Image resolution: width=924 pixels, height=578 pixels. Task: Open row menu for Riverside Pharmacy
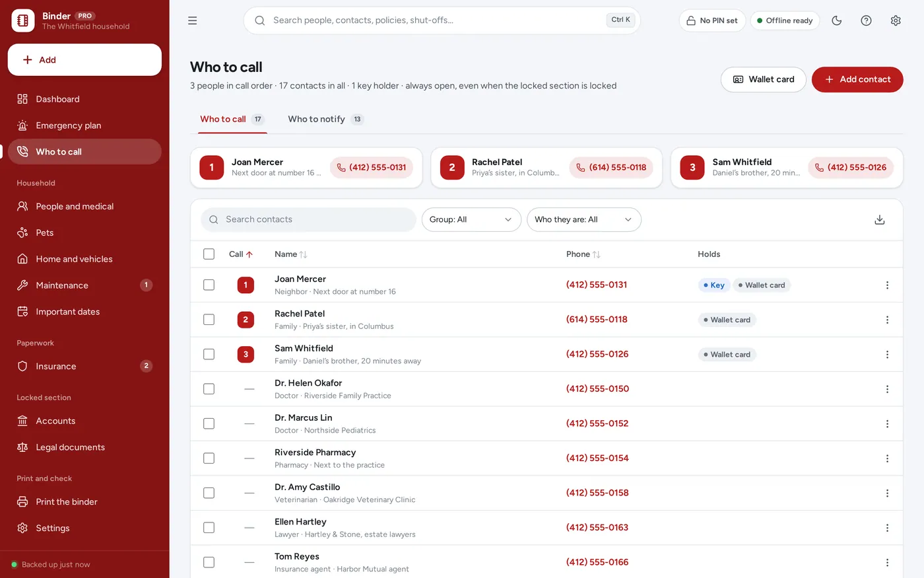pos(887,458)
